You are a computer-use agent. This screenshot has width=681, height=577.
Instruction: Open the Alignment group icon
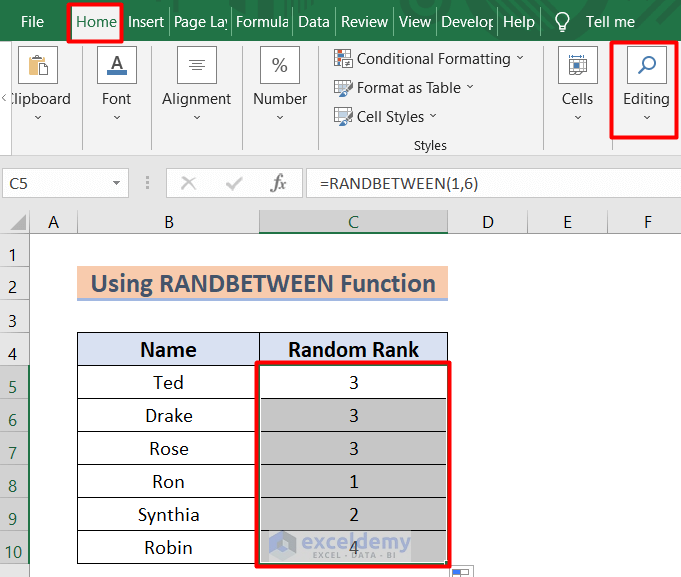[197, 65]
